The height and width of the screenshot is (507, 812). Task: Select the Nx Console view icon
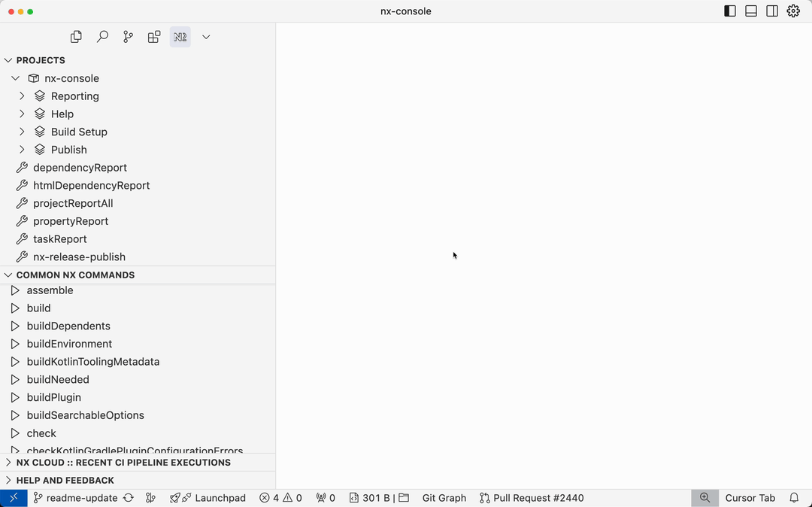(180, 37)
